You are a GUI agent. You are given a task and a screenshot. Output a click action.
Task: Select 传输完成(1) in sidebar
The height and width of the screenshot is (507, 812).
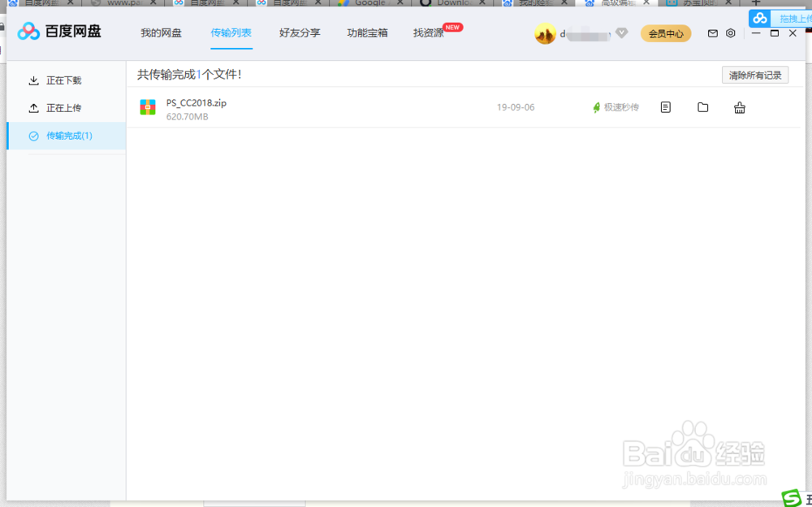[x=67, y=136]
